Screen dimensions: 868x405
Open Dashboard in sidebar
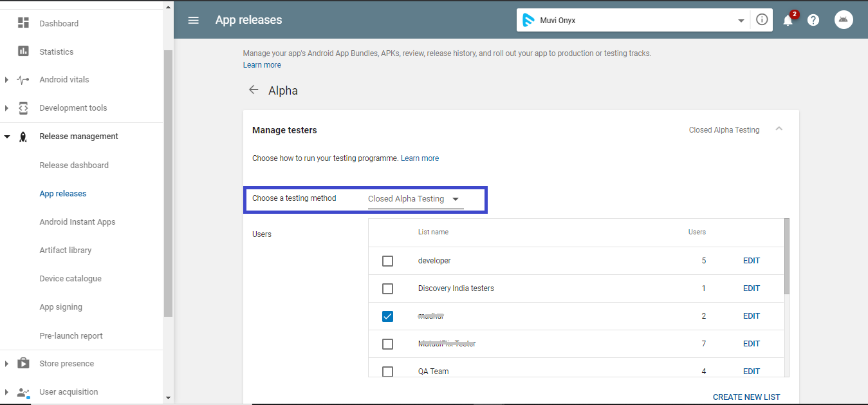pos(59,24)
